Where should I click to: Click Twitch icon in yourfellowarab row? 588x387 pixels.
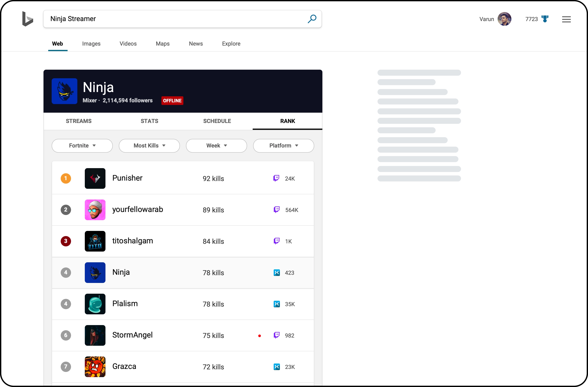tap(277, 210)
